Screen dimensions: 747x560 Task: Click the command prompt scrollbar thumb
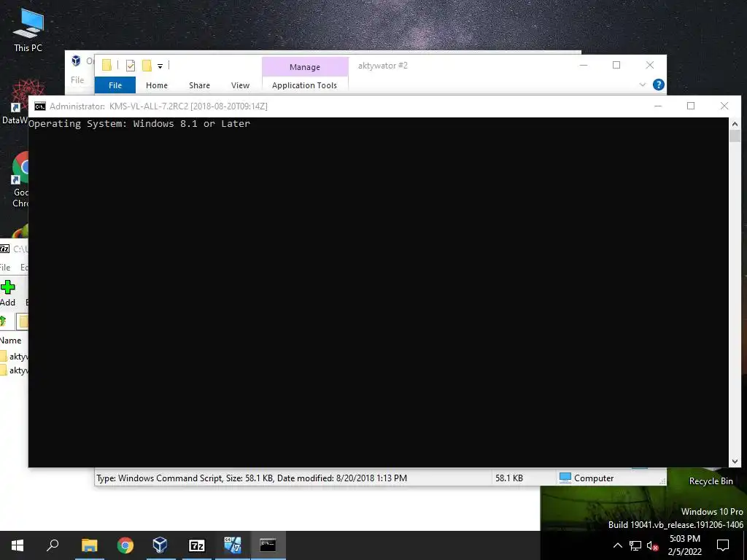click(x=735, y=136)
